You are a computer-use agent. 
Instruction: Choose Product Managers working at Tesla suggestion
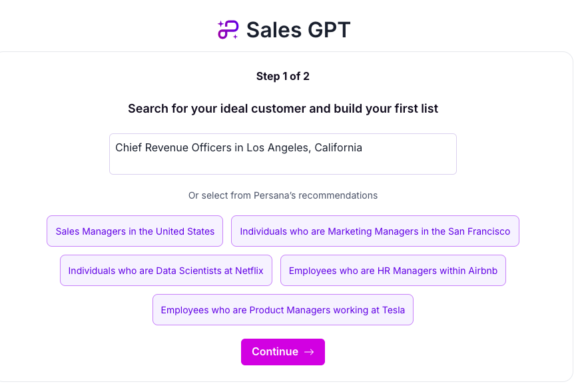pyautogui.click(x=283, y=310)
